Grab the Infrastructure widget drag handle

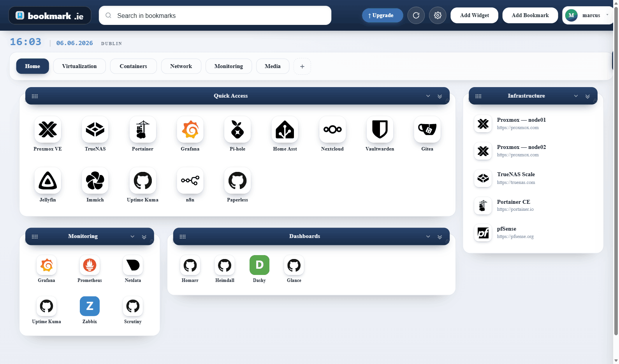[478, 96]
